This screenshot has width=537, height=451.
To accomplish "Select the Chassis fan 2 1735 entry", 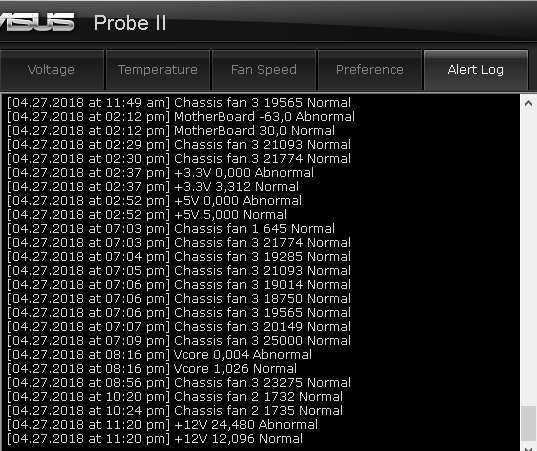I will [175, 411].
